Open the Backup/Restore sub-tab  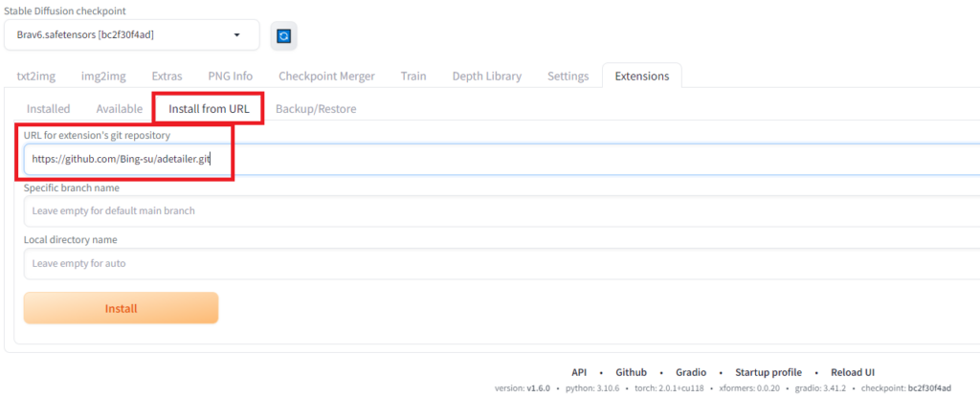[x=316, y=109]
